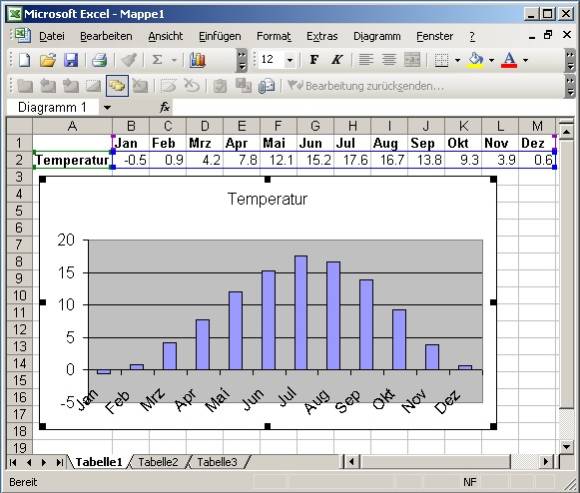Click the fx insert function button
Viewport: 580px width, 493px height.
(x=165, y=108)
